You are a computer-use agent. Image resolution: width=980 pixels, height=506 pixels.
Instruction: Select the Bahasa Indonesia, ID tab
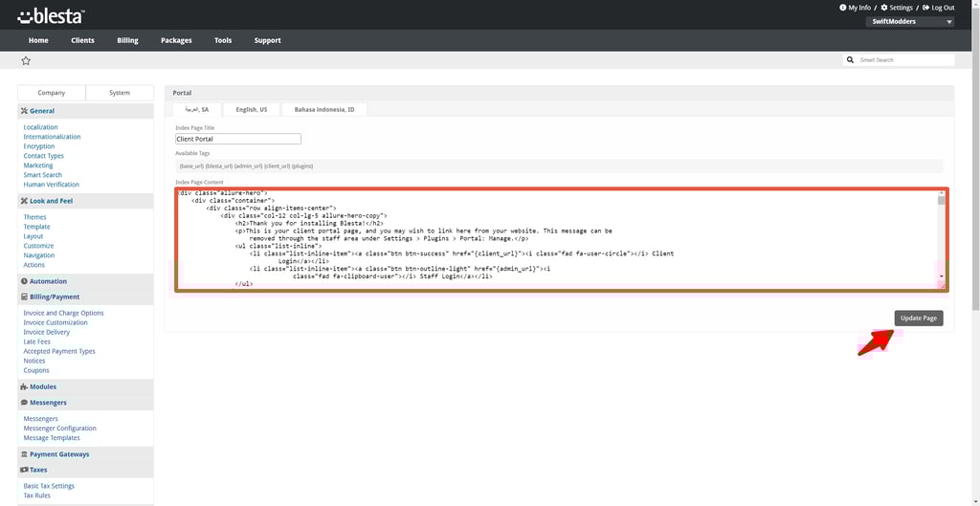324,109
